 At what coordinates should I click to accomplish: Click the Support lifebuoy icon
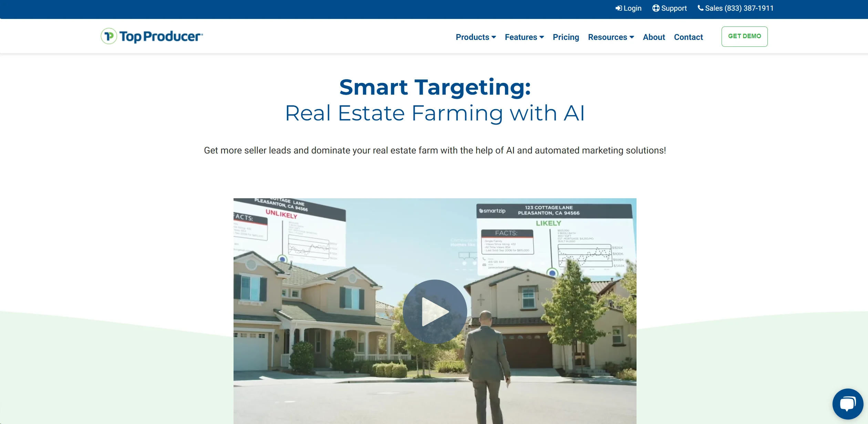[x=656, y=8]
